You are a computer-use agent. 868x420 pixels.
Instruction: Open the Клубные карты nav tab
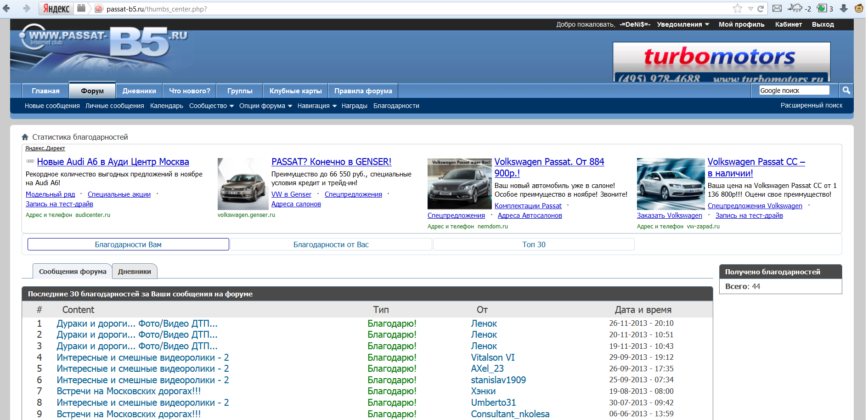coord(295,91)
